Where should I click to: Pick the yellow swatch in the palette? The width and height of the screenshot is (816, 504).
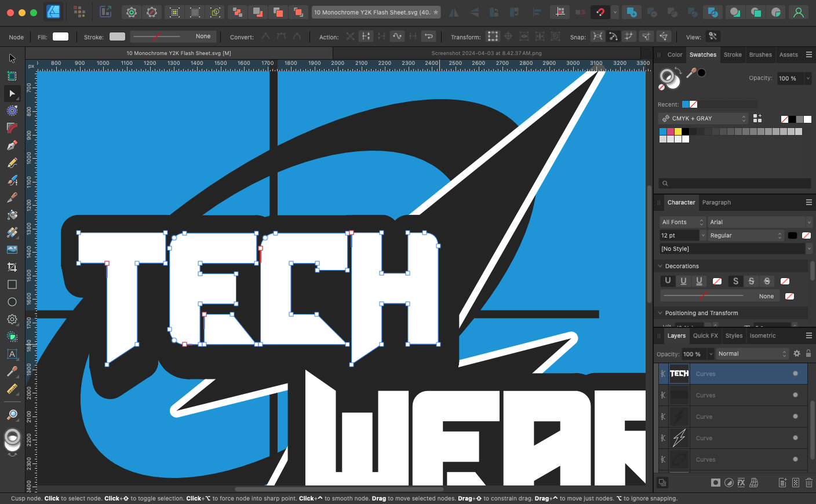click(678, 132)
